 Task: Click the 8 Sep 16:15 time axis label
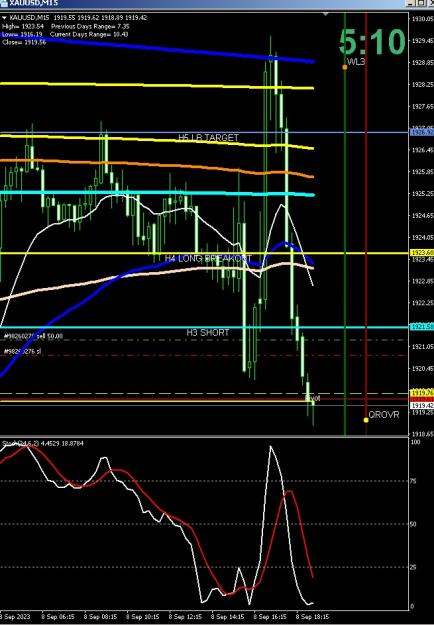(270, 617)
